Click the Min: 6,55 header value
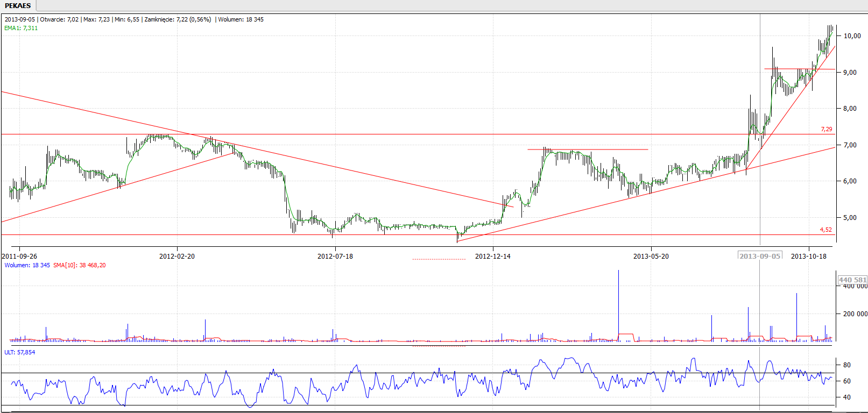The width and height of the screenshot is (868, 413). pyautogui.click(x=127, y=19)
